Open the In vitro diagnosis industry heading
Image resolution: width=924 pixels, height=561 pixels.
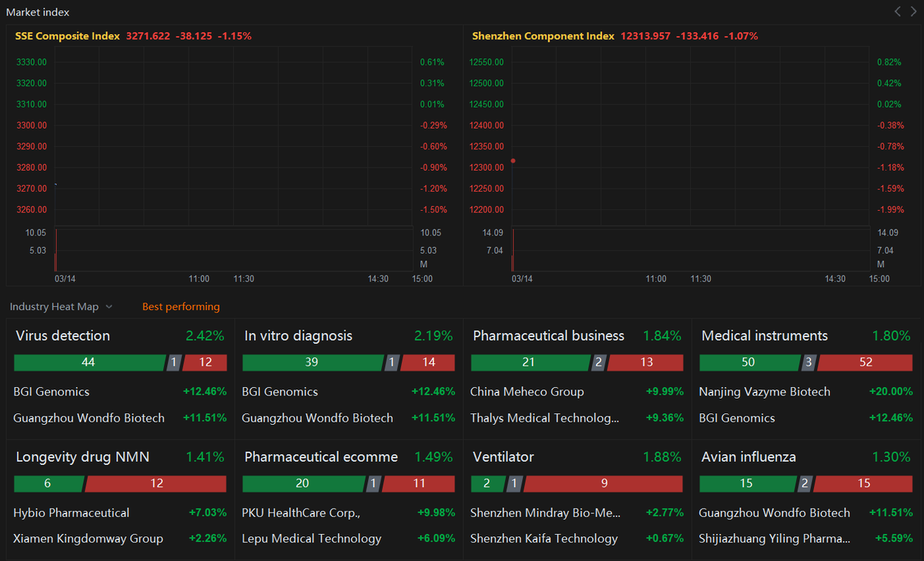tap(298, 336)
